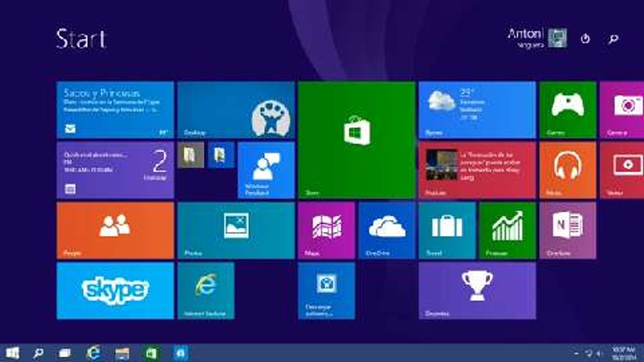Show hidden system tray icons
This screenshot has width=644, height=362.
(577, 353)
